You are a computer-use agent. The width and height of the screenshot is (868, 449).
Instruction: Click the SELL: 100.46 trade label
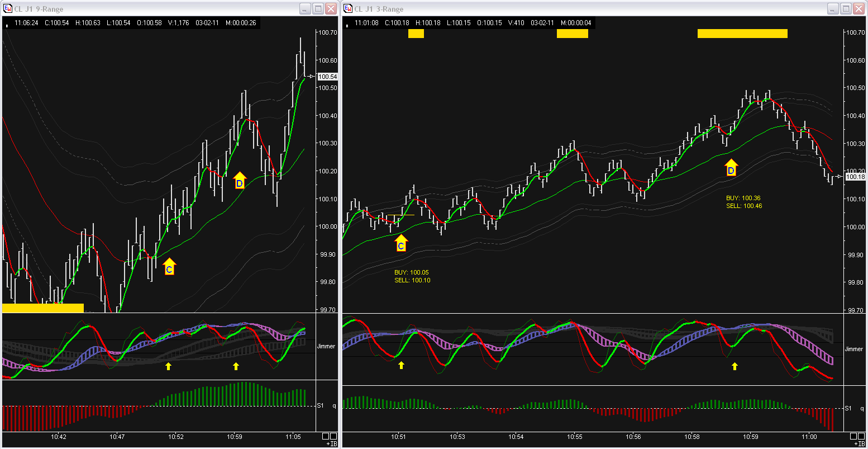[x=744, y=206]
